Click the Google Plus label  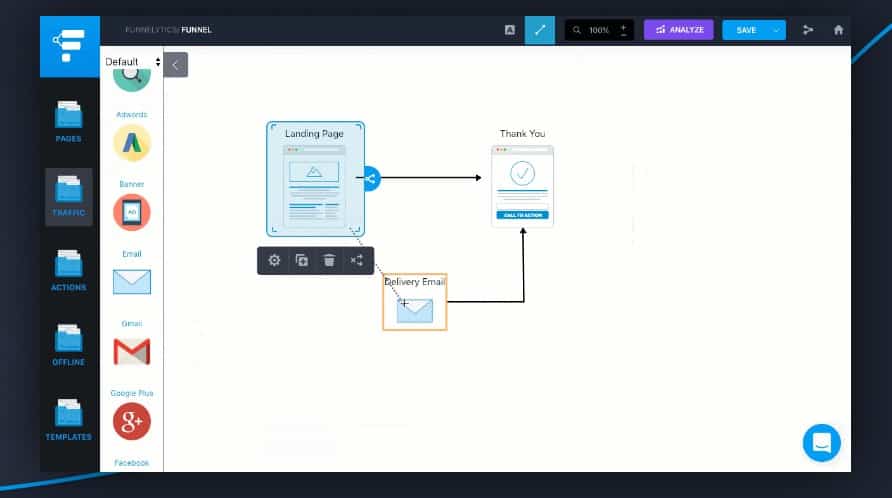point(131,393)
